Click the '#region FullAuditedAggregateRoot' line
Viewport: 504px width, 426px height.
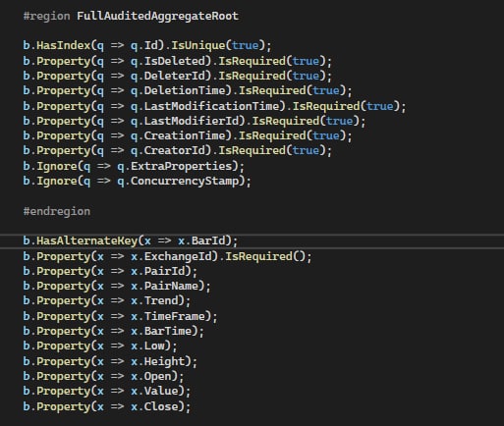pyautogui.click(x=131, y=16)
